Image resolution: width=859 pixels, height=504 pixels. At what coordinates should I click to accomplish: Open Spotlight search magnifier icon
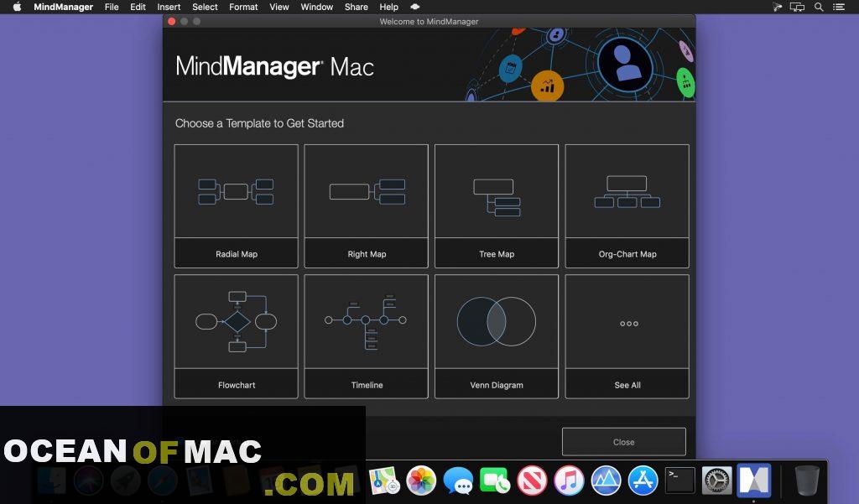tap(819, 7)
